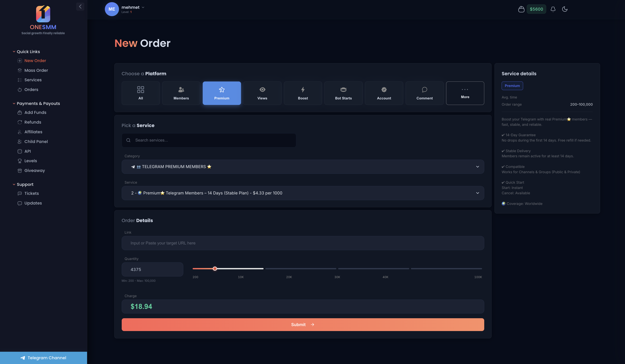Submit the order
The image size is (625, 364).
[x=303, y=325]
